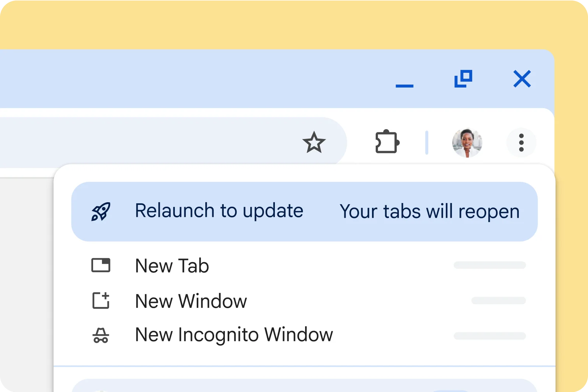Image resolution: width=588 pixels, height=392 pixels.
Task: Click the three-dot Chrome menu button
Action: (x=521, y=143)
